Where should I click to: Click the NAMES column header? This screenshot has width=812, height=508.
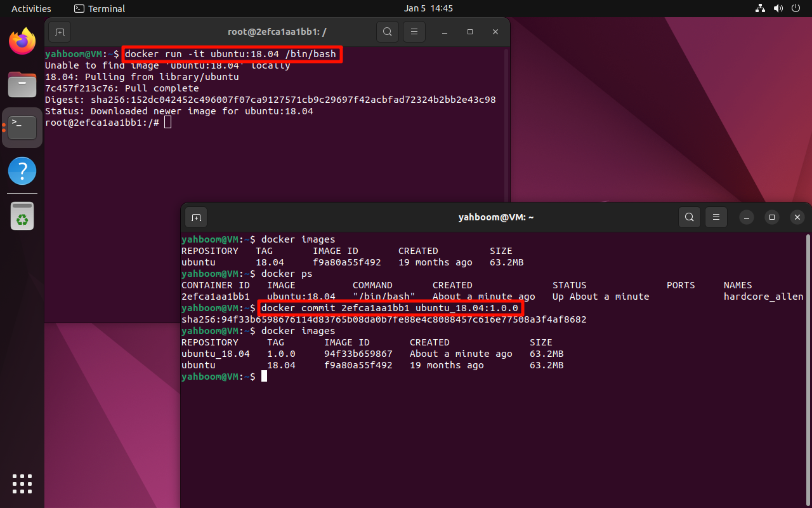[x=738, y=285]
